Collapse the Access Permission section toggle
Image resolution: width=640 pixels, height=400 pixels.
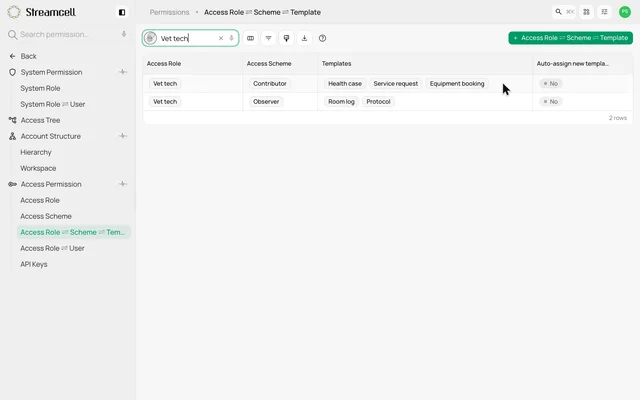[x=122, y=184]
